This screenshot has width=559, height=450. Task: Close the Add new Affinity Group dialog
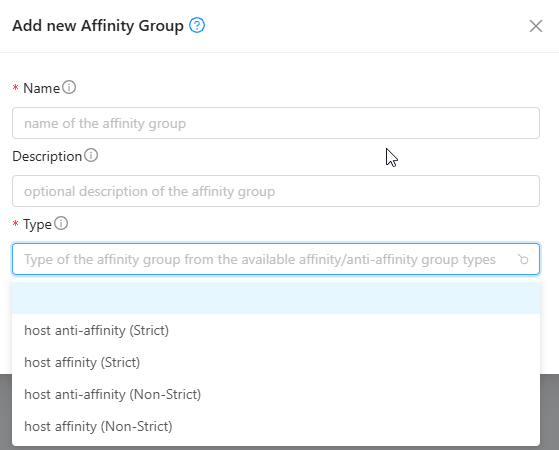(535, 26)
